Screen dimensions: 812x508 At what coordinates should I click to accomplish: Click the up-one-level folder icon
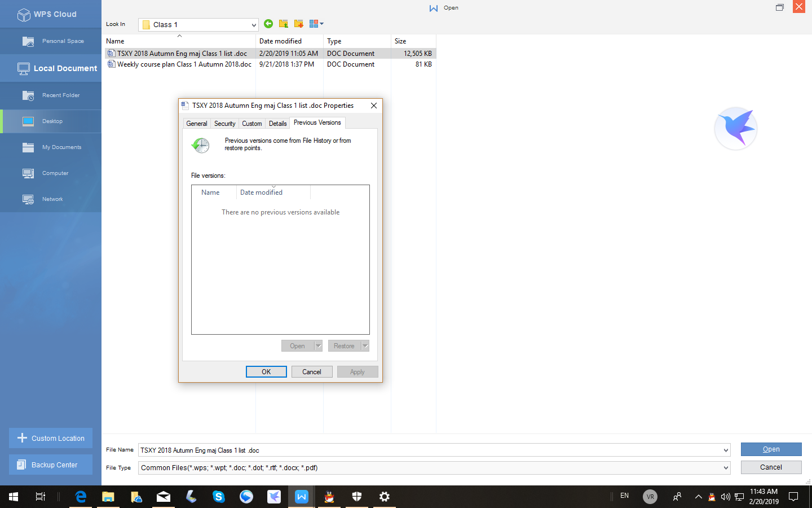pyautogui.click(x=284, y=24)
